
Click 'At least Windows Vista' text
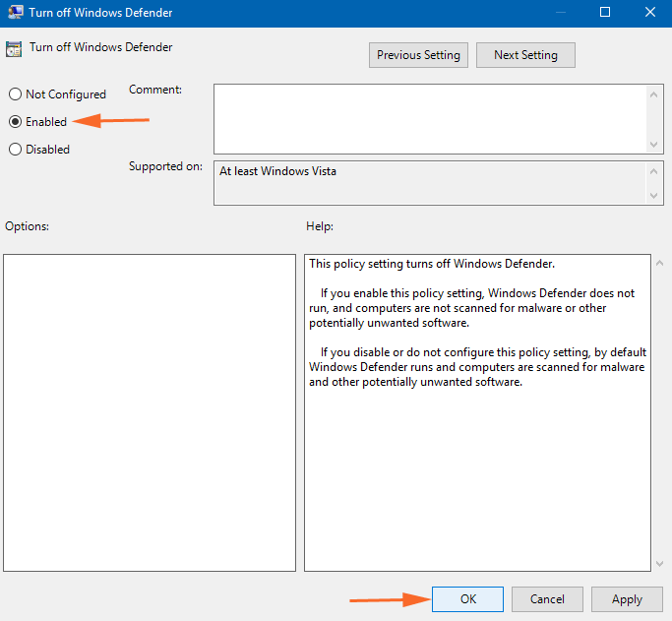277,171
